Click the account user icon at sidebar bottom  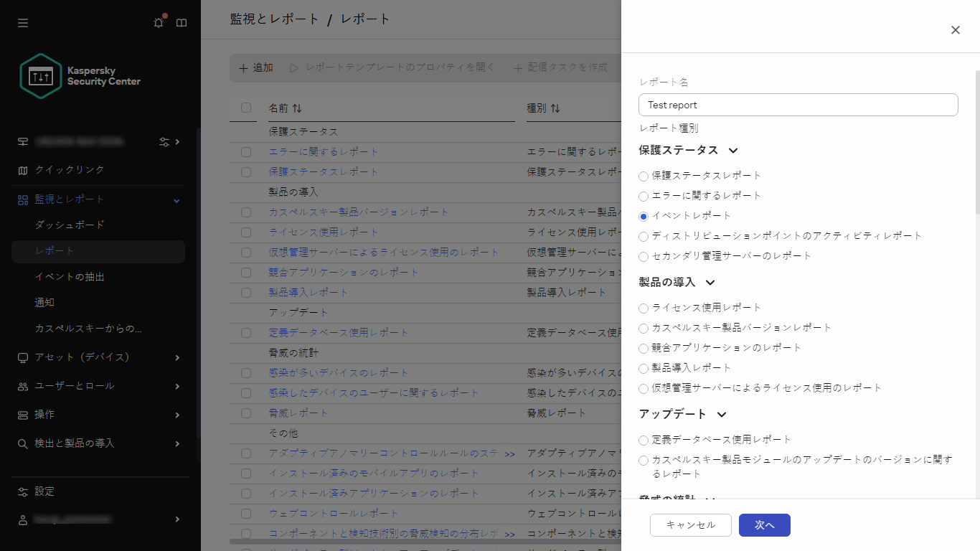[x=22, y=519]
